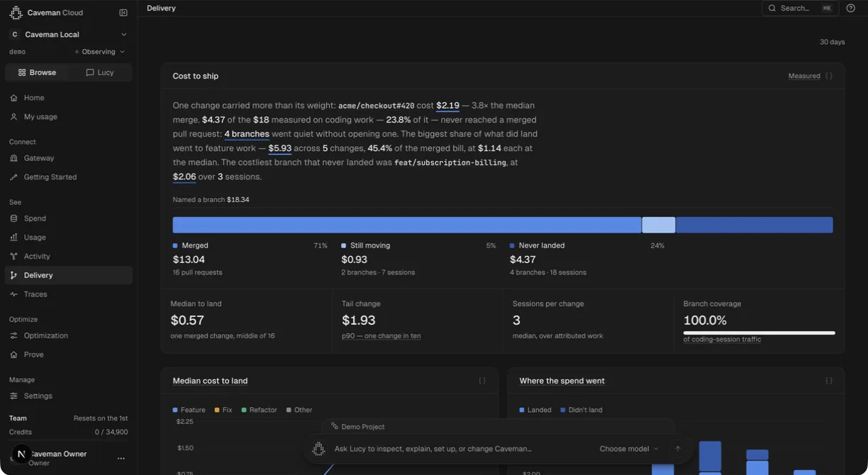Viewport: 868px width, 475px height.
Task: Toggle the Landed legend item
Action: coord(535,410)
